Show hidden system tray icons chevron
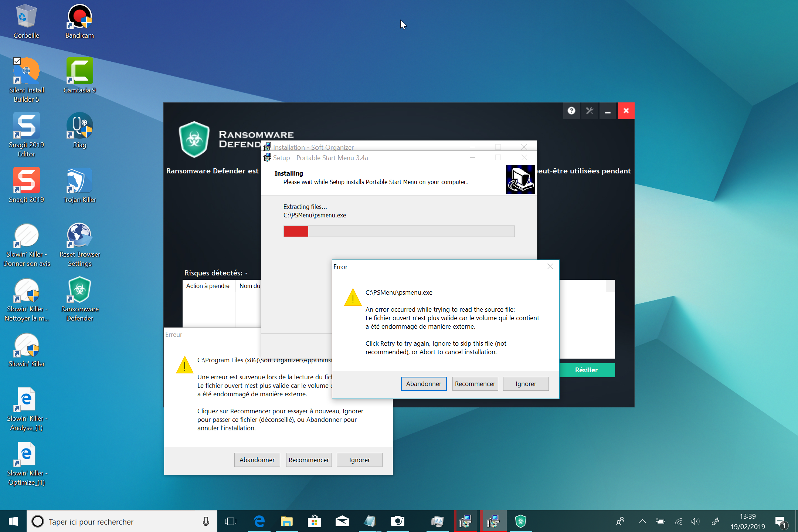Image resolution: width=798 pixels, height=532 pixels. click(642, 521)
